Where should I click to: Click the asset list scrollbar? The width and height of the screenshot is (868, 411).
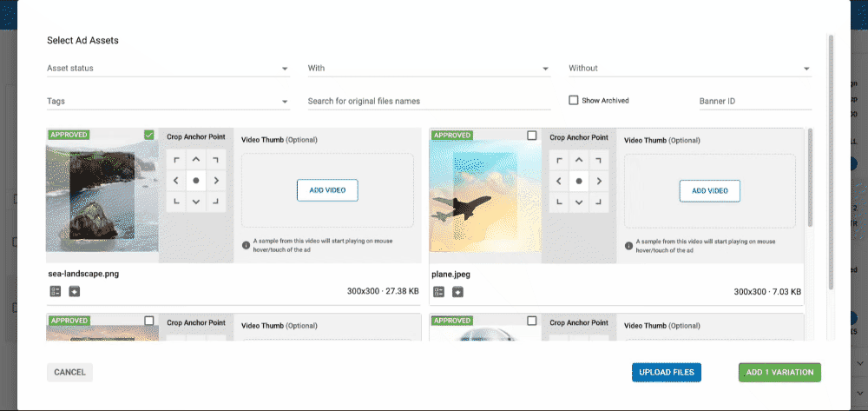[811, 177]
